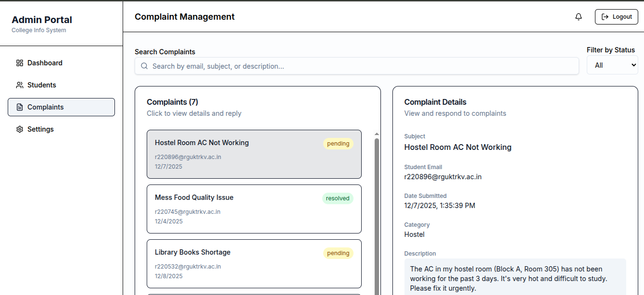Click the Admin Portal title
This screenshot has height=295, width=644.
42,20
